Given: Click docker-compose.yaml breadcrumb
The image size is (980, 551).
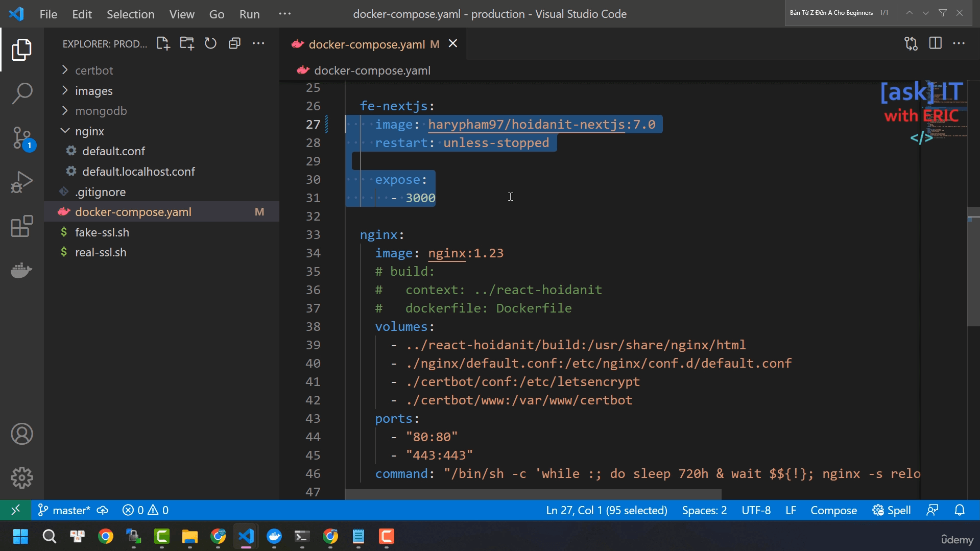Looking at the screenshot, I should click(x=372, y=70).
